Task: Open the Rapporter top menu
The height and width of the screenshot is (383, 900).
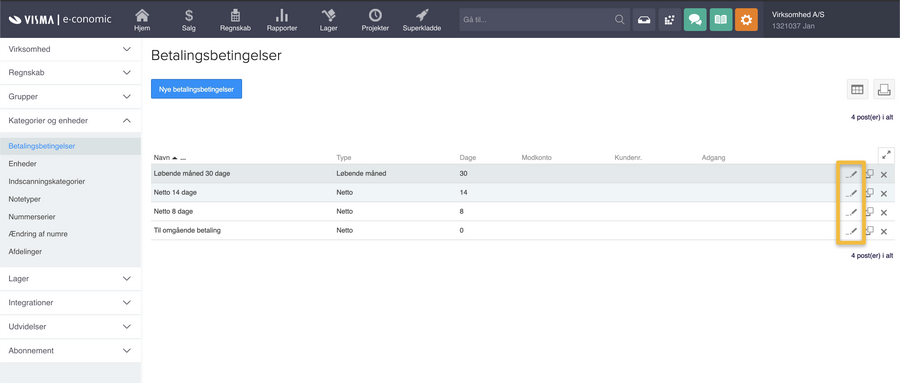Action: (282, 20)
